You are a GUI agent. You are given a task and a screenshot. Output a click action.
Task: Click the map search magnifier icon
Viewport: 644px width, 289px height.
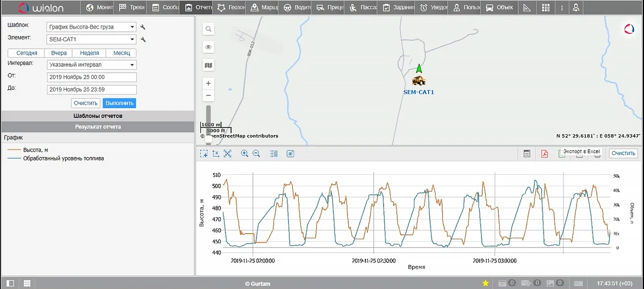(209, 29)
